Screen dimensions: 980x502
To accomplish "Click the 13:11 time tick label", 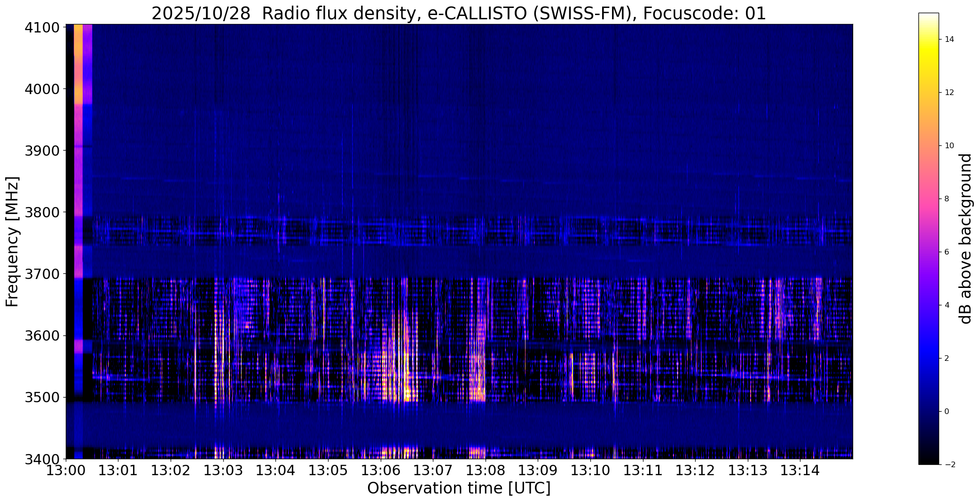I will (643, 470).
